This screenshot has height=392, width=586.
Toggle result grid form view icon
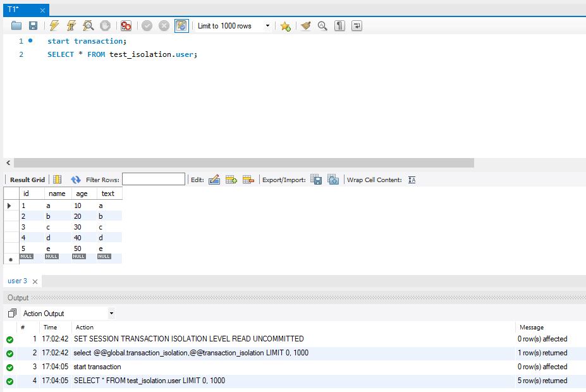point(57,180)
